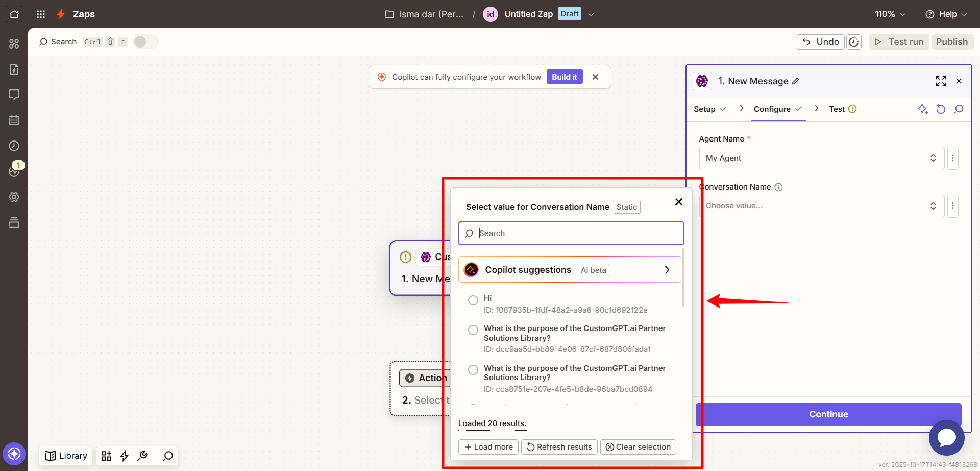Toggle the switch next to Search

[146, 41]
